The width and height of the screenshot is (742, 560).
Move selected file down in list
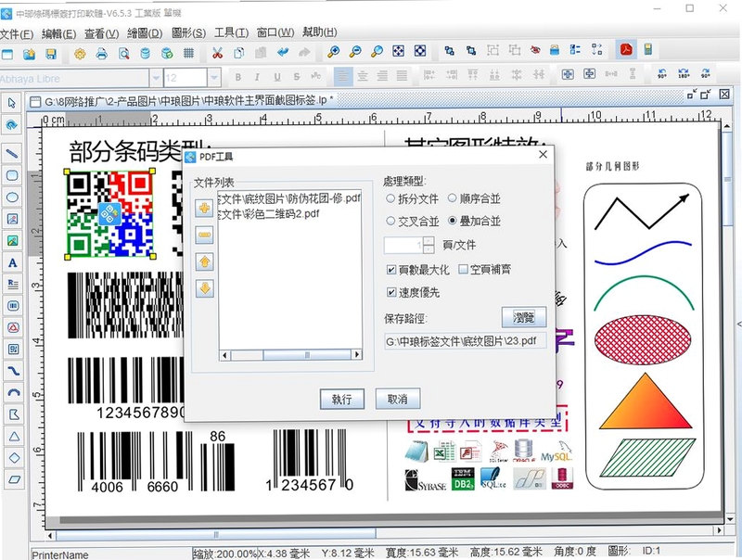(x=204, y=288)
